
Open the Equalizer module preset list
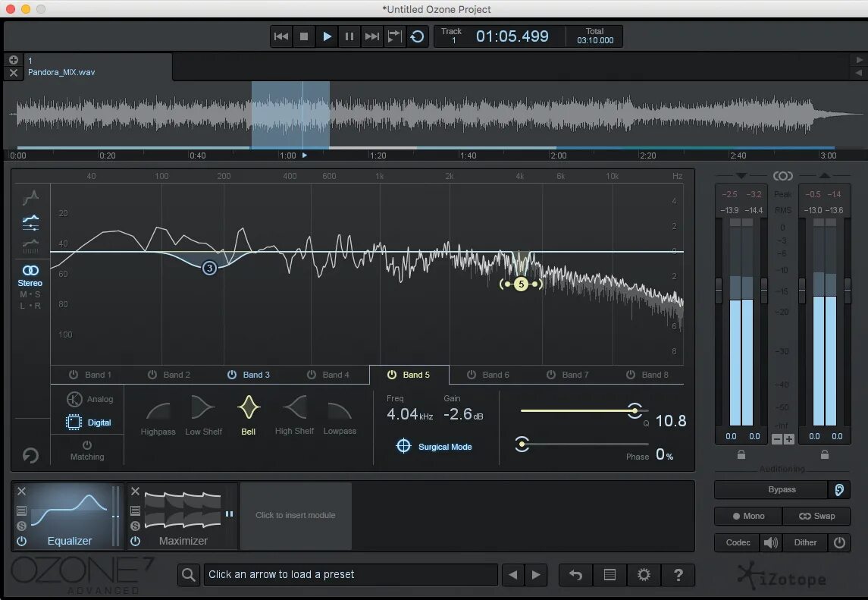21,510
